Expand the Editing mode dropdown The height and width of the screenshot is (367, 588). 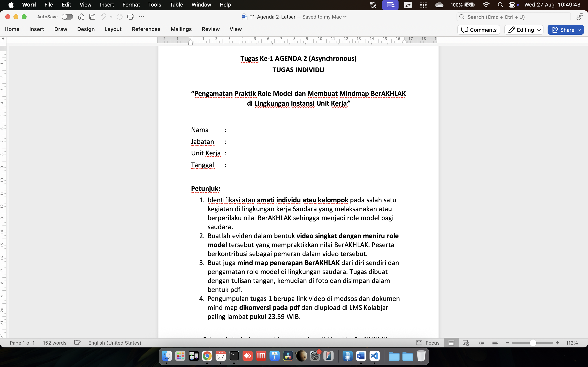click(539, 30)
